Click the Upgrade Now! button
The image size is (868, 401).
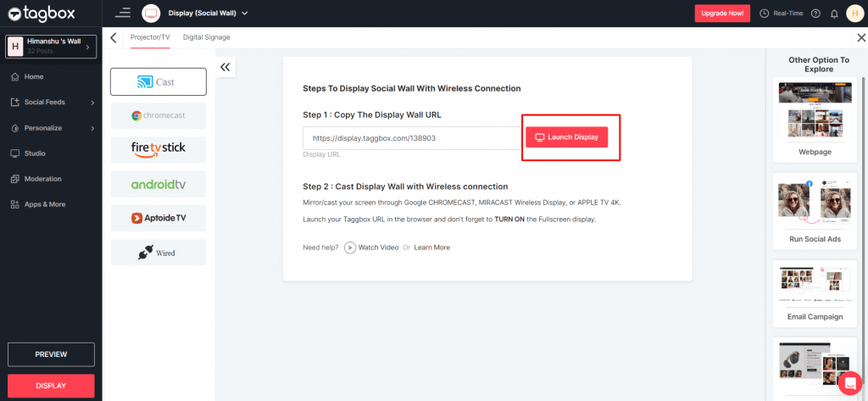[x=722, y=13]
